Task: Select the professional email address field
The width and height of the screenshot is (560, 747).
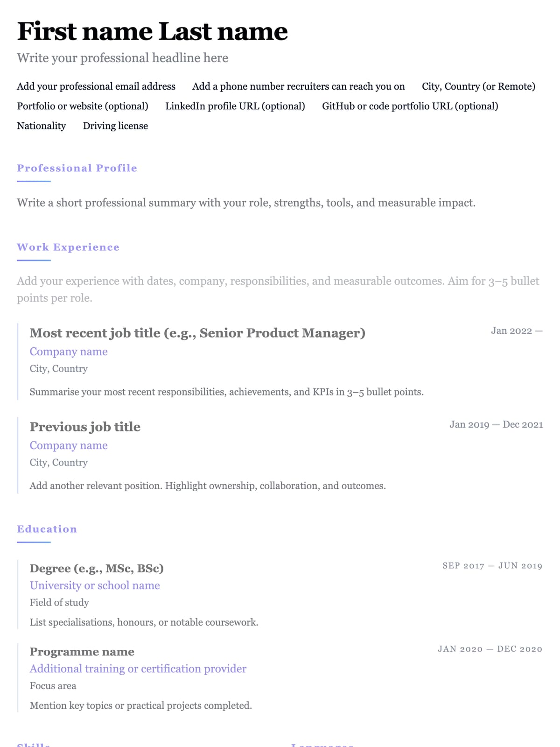Action: coord(96,86)
